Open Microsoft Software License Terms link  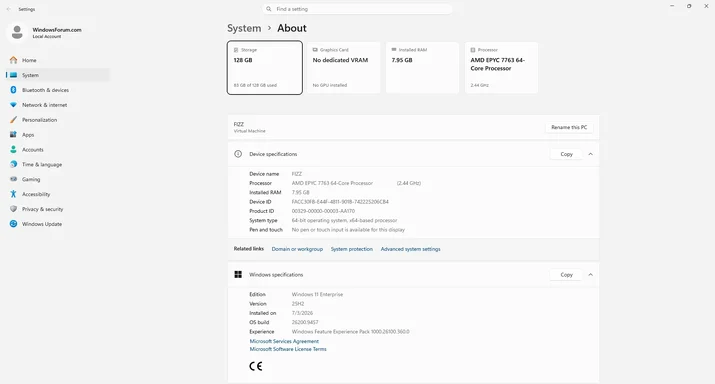288,349
